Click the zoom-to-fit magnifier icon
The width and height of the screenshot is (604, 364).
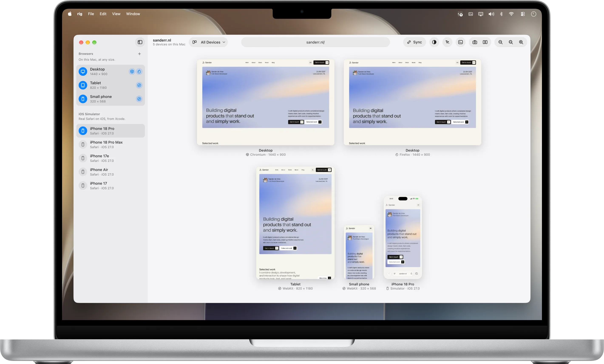click(511, 42)
